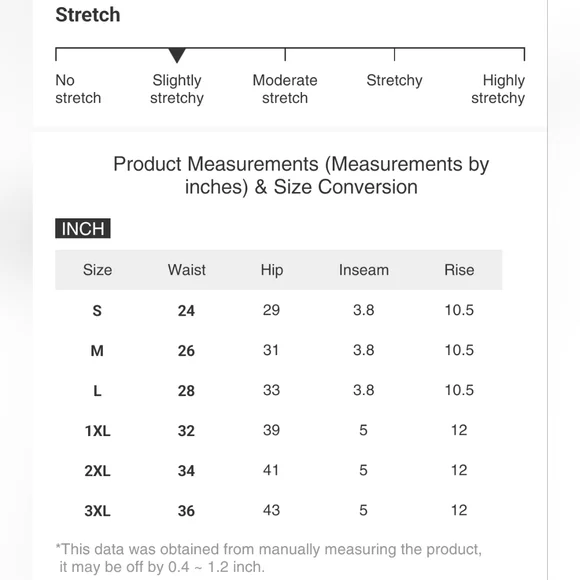Select the M size row label
Image resolution: width=580 pixels, height=580 pixels.
coord(97,351)
